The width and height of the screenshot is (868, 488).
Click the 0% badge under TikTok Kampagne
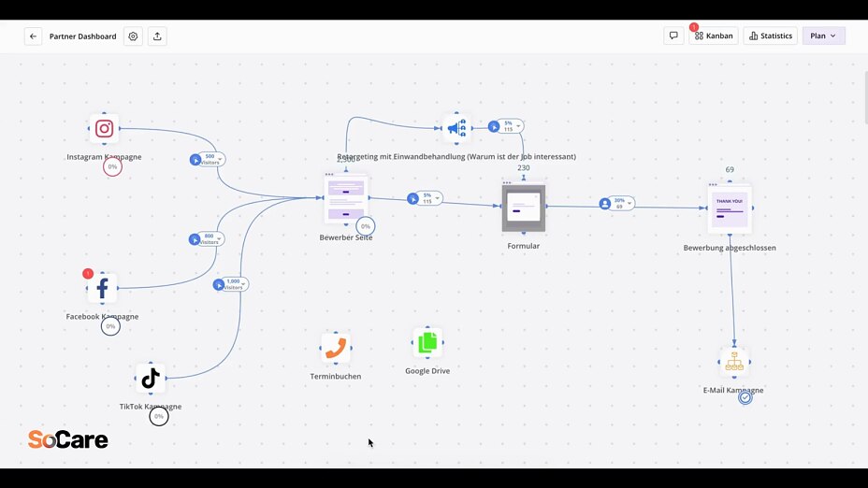point(159,416)
